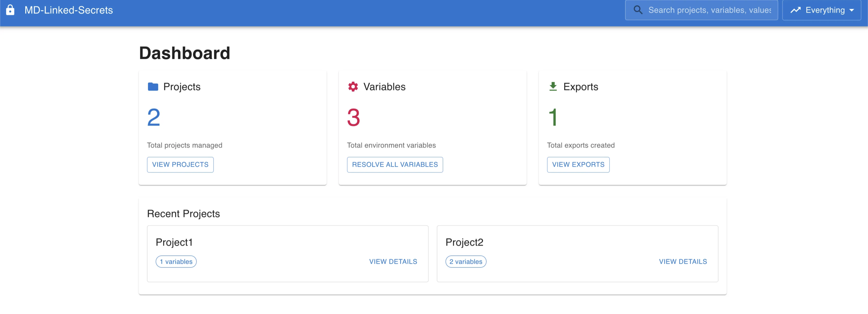Open the View Exports button
The height and width of the screenshot is (314, 868).
coord(578,165)
